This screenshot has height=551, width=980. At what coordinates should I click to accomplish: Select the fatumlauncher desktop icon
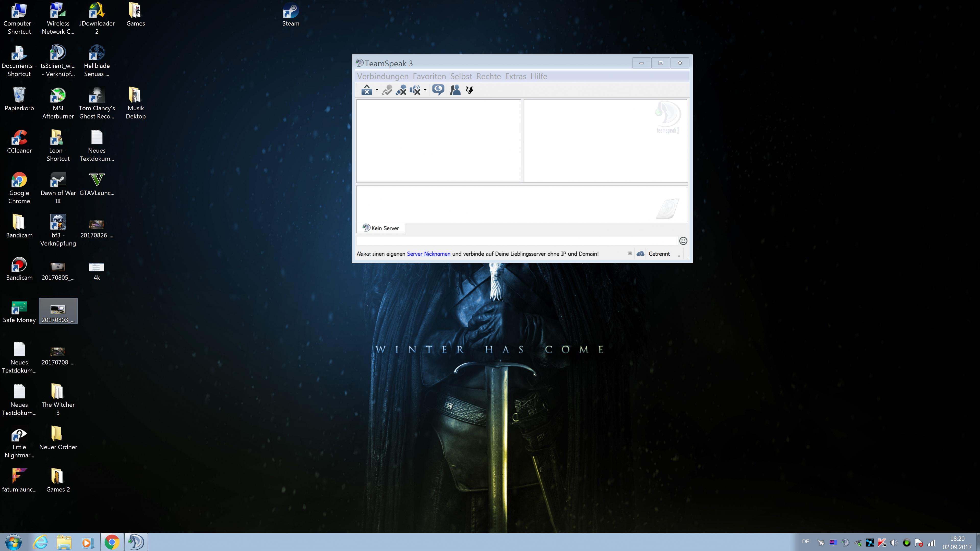click(x=19, y=481)
